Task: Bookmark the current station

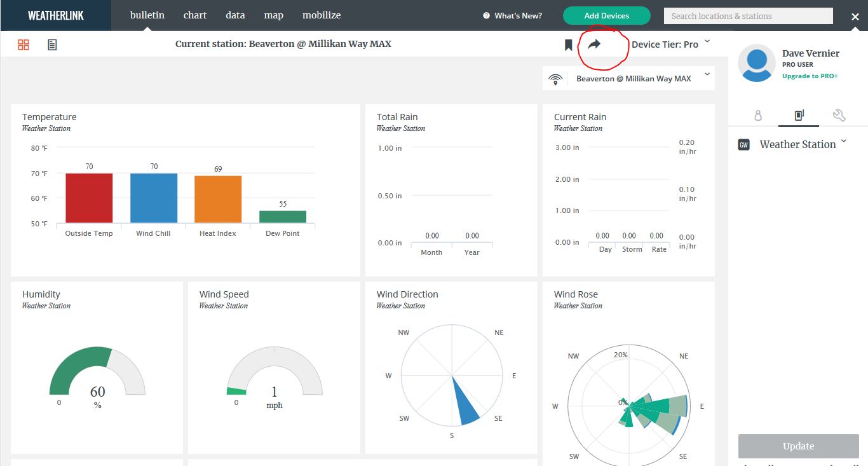Action: [569, 45]
